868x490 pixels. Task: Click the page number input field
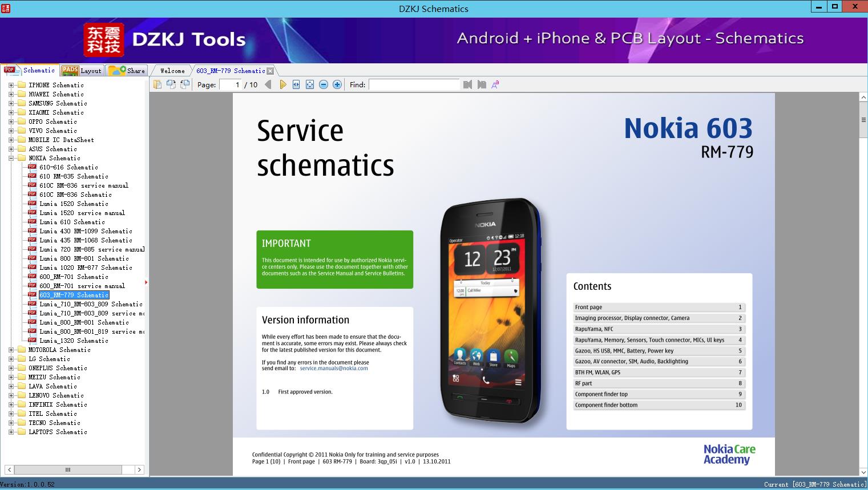(229, 84)
